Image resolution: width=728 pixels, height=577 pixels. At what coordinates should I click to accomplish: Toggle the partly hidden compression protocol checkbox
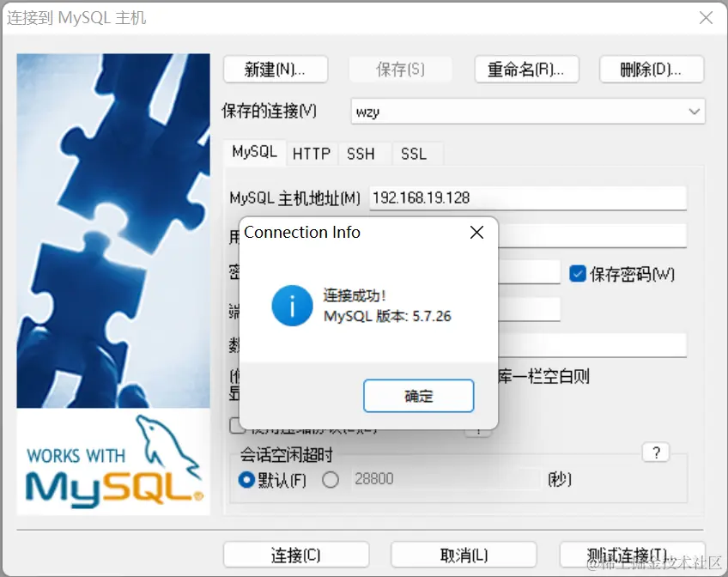[x=237, y=426]
